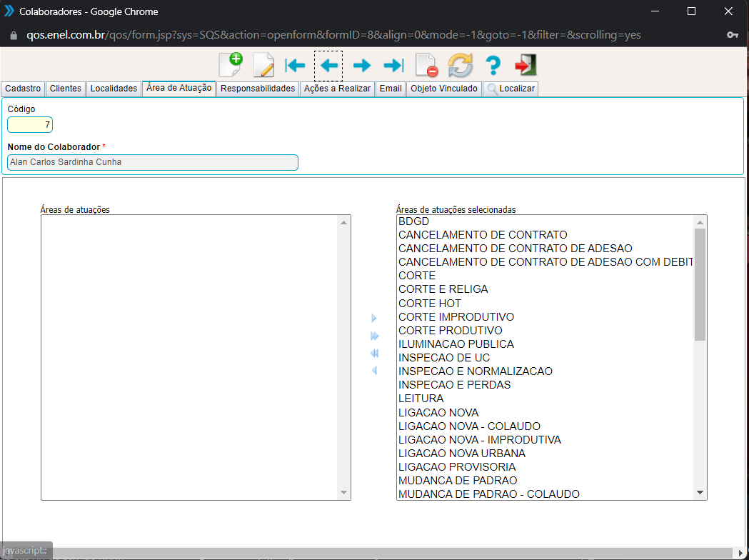
Task: Open help with the question mark icon
Action: (493, 66)
